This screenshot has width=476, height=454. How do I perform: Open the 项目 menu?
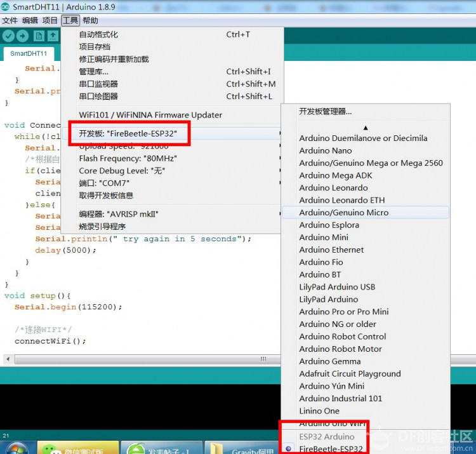[50, 21]
